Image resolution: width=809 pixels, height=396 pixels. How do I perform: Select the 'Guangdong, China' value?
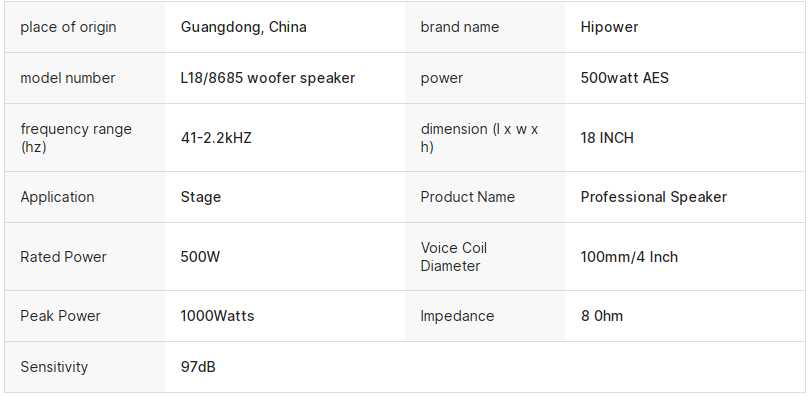[x=244, y=27]
